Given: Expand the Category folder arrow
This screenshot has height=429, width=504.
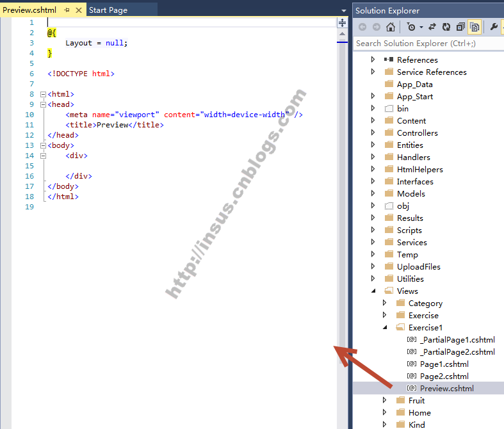Looking at the screenshot, I should pos(384,303).
